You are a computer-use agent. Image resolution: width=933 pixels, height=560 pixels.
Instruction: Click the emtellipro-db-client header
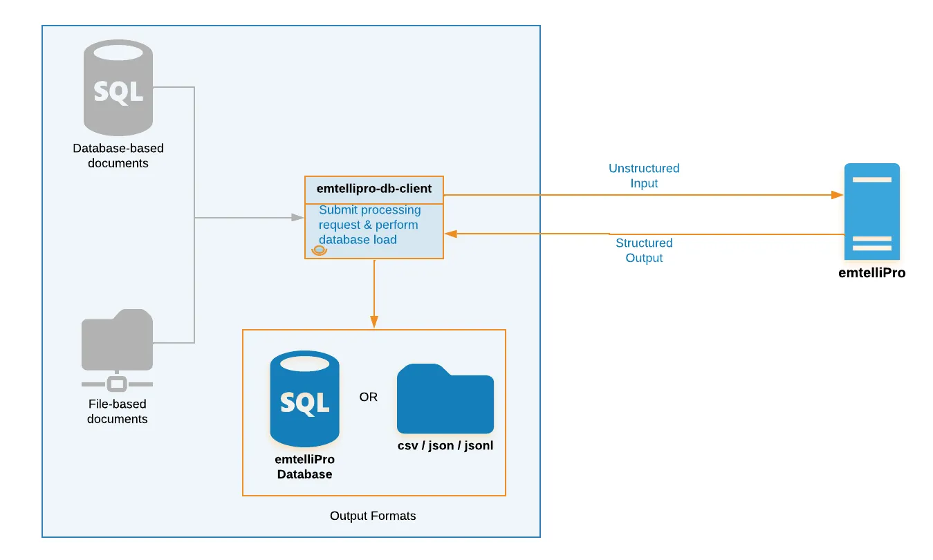pyautogui.click(x=374, y=189)
